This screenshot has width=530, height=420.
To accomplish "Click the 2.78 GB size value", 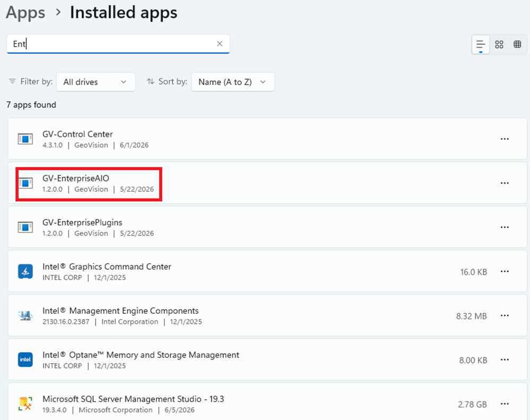I will pyautogui.click(x=473, y=405).
